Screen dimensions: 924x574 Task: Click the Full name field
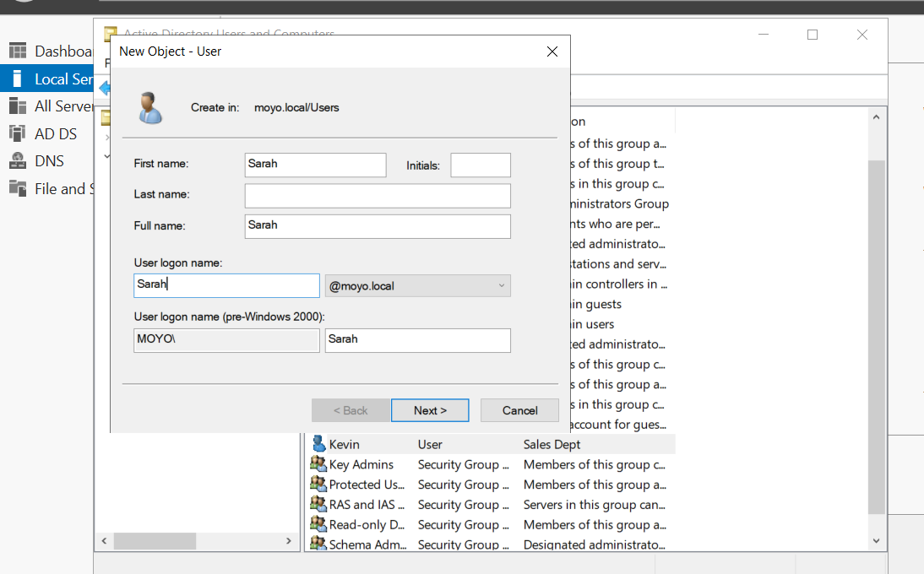point(378,226)
